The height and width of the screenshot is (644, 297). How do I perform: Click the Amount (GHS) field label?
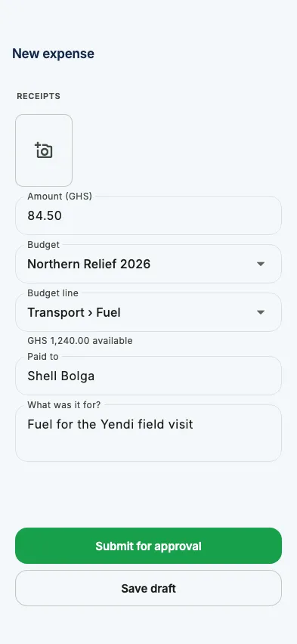[x=60, y=197]
